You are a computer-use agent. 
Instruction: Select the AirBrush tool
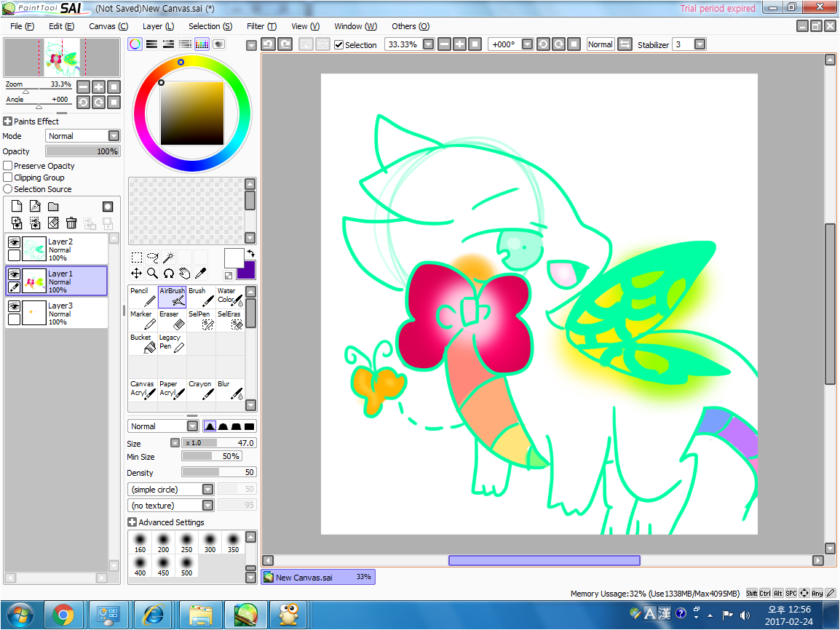(x=172, y=297)
